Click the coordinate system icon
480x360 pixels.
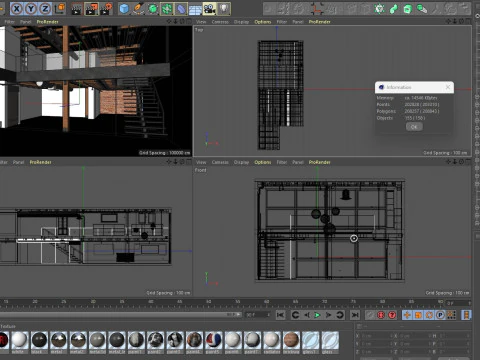coord(60,9)
